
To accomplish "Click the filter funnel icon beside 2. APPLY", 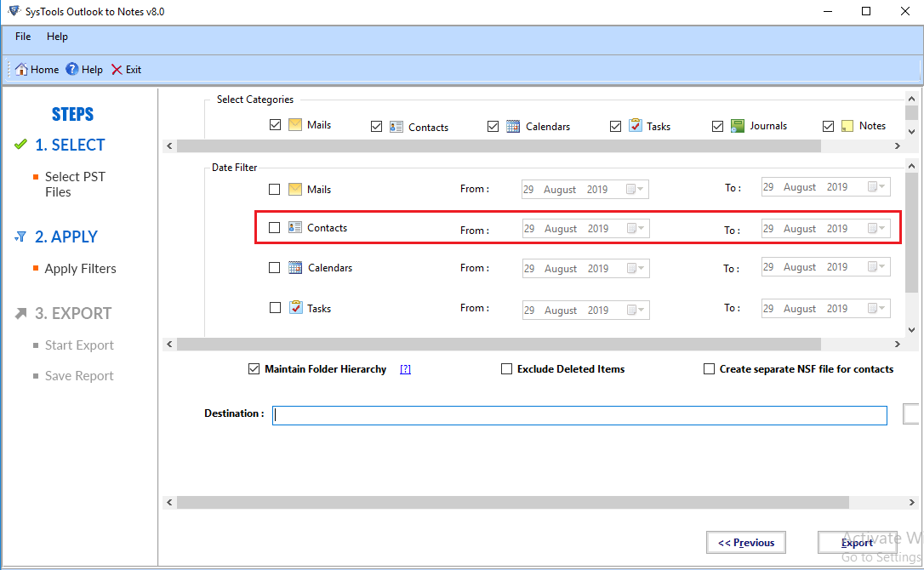I will tap(20, 237).
